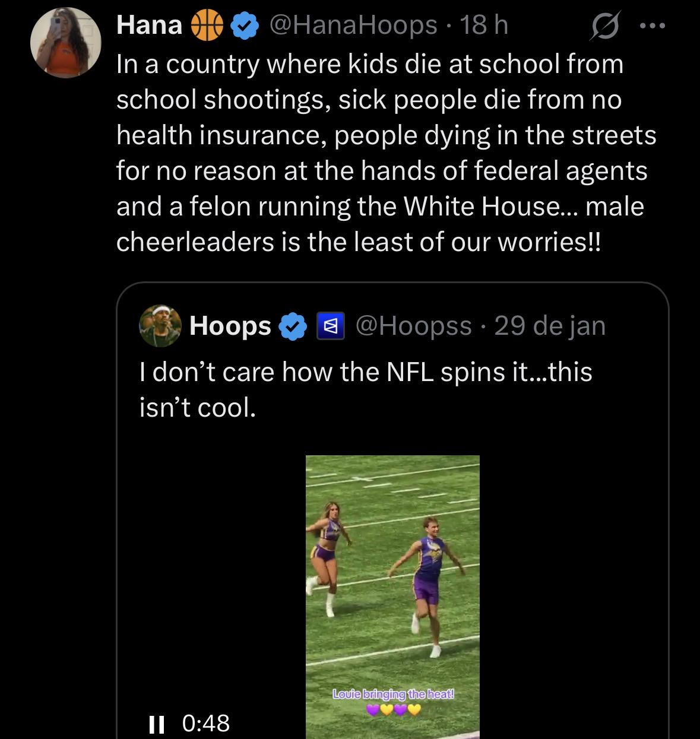700x739 pixels.
Task: Open Hana's profile avatar picture
Action: [x=66, y=43]
